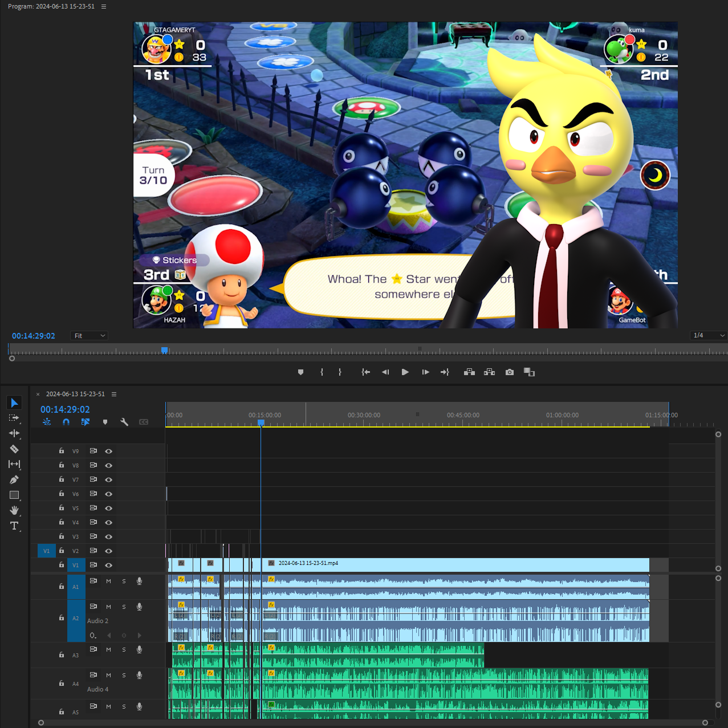This screenshot has width=728, height=728.
Task: Select the Type tool
Action: (x=14, y=526)
